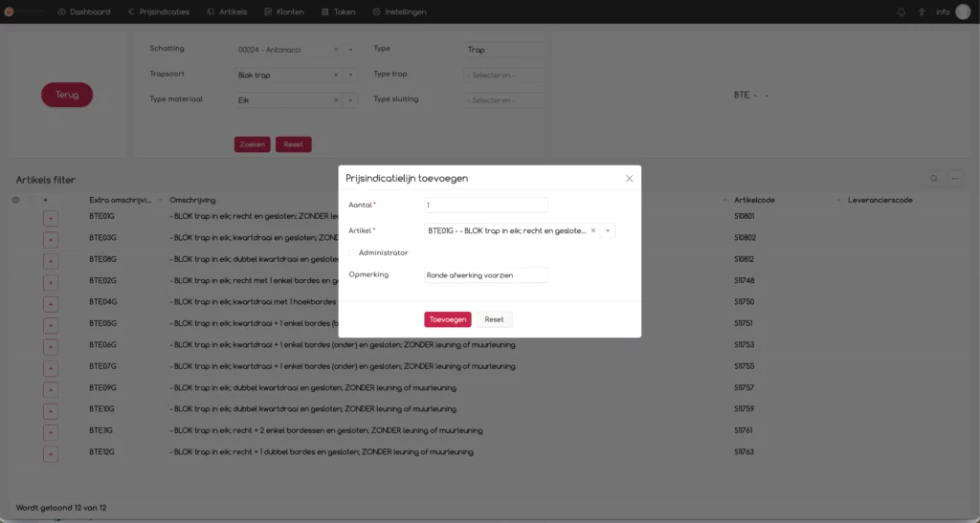Open the Type trap select field
The width and height of the screenshot is (980, 523).
point(503,75)
